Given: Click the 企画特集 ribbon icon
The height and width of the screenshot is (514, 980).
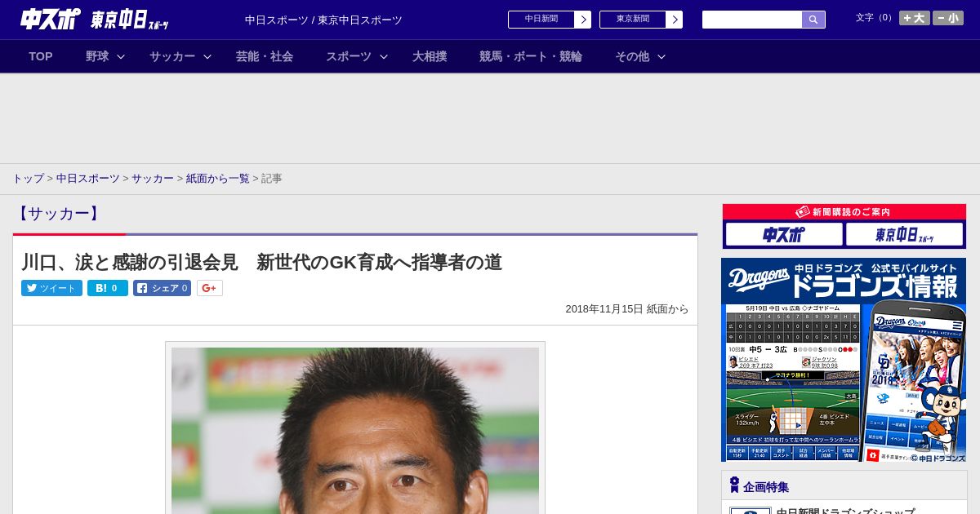Looking at the screenshot, I should pyautogui.click(x=734, y=485).
